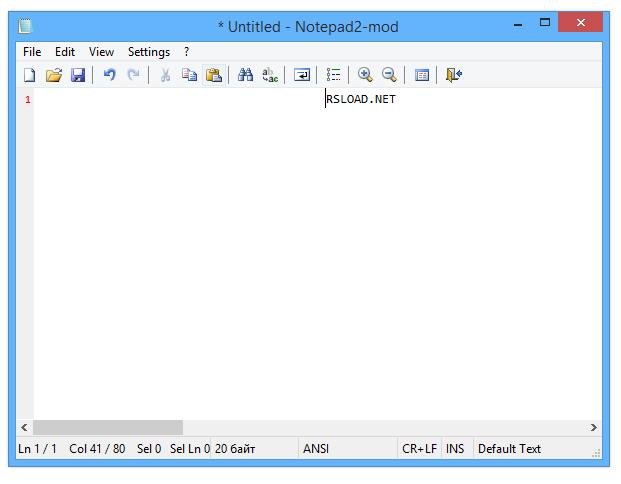
Task: Minimize the Notepad2-mod window
Action: [518, 23]
